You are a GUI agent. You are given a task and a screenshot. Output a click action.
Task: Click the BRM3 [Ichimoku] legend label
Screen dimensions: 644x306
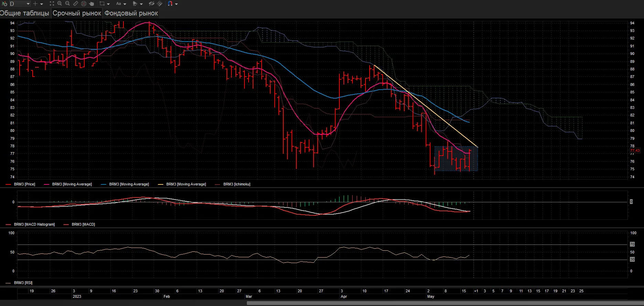[237, 184]
